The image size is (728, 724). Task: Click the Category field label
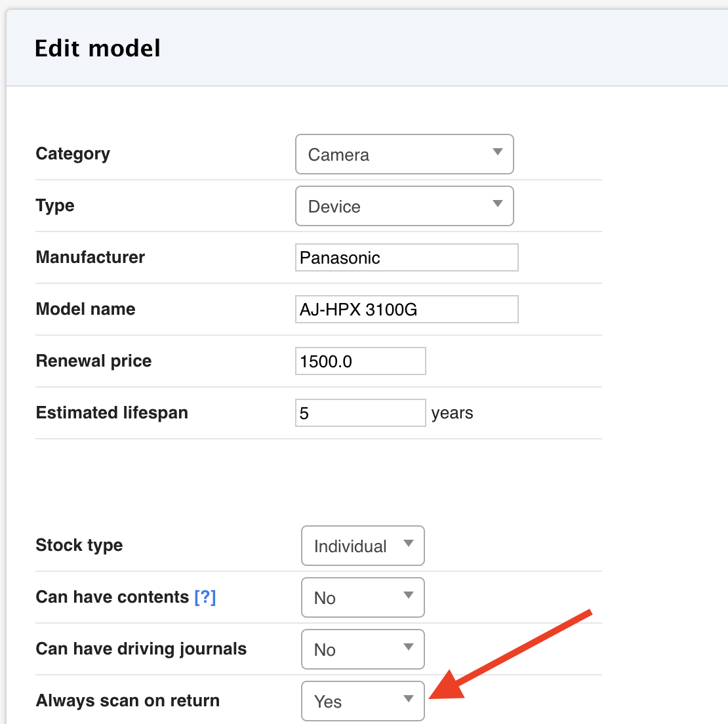click(73, 153)
